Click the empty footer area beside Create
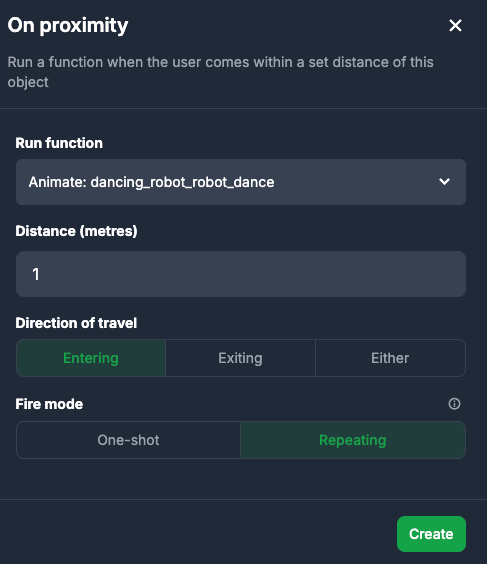This screenshot has height=564, width=487. 198,534
